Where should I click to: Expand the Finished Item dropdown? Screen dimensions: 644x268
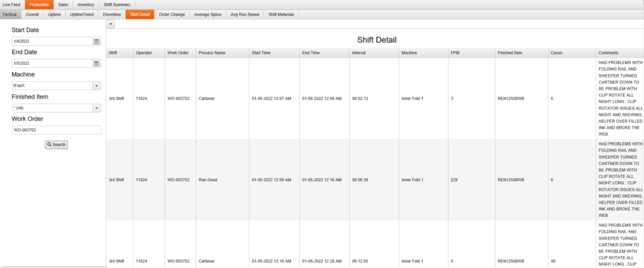(96, 108)
